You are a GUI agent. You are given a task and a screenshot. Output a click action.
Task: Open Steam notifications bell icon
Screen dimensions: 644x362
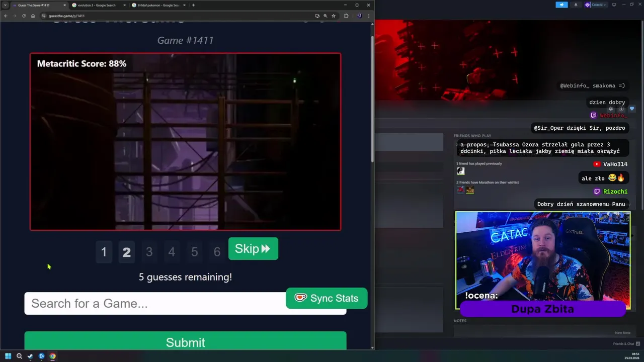point(576,5)
